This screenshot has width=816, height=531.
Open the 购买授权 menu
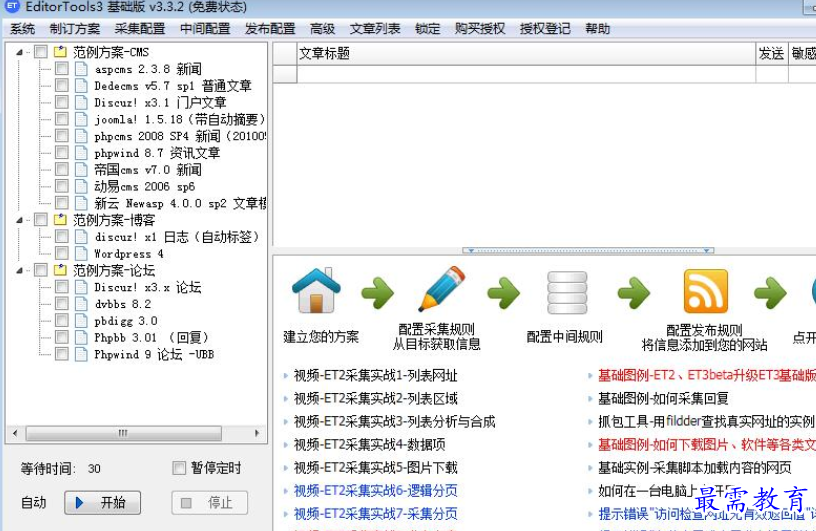[x=480, y=29]
